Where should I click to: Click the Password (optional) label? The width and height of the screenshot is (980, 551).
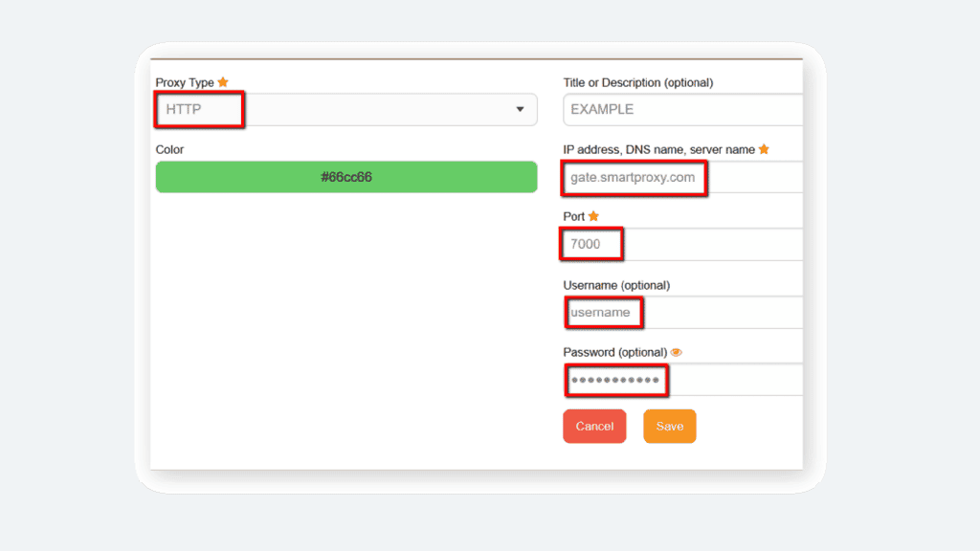click(x=615, y=352)
